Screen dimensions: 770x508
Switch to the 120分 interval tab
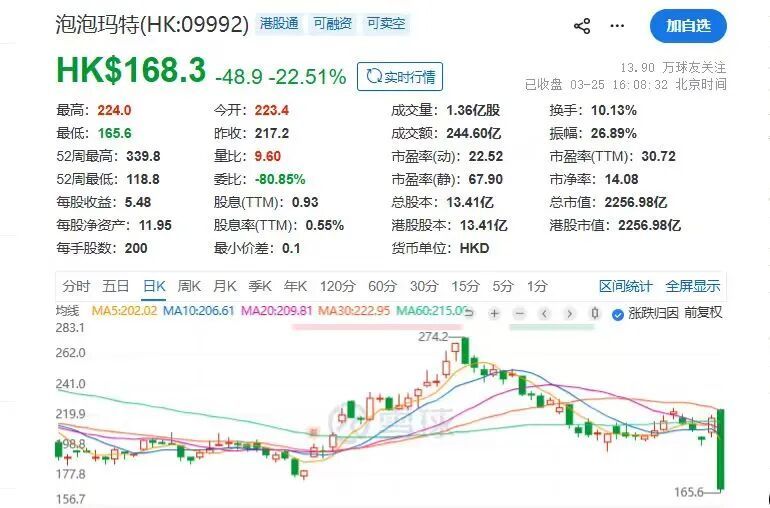(337, 285)
